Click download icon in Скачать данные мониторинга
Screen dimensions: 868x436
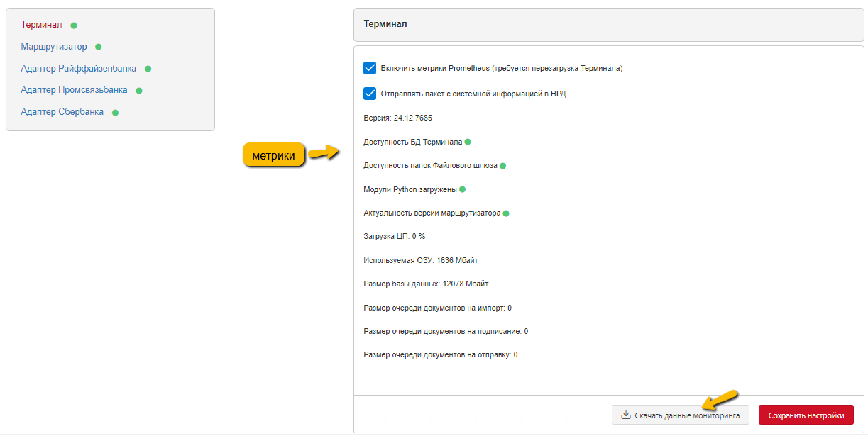coord(626,415)
